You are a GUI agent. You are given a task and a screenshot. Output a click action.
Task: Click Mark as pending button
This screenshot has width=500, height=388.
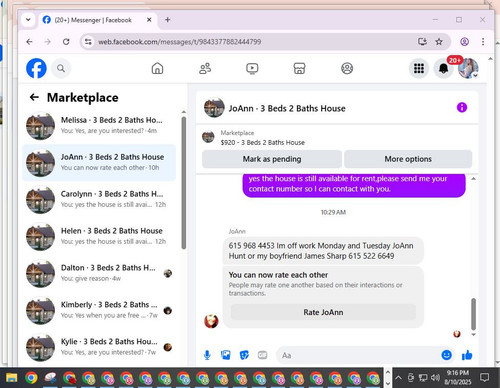272,159
